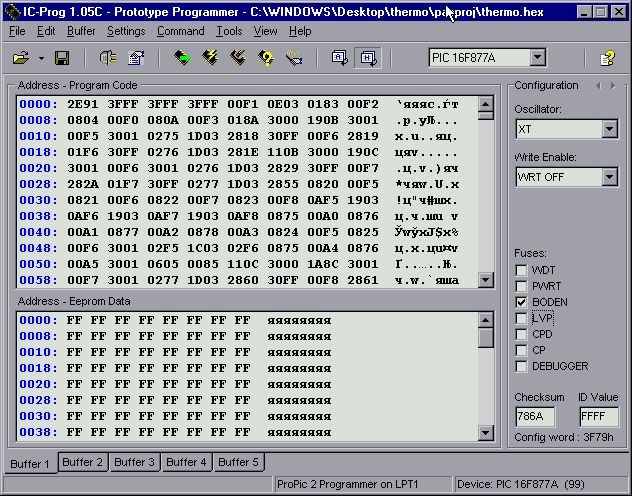Click program code word 2E91 at address 0000
This screenshot has height=496, width=632.
[x=83, y=104]
